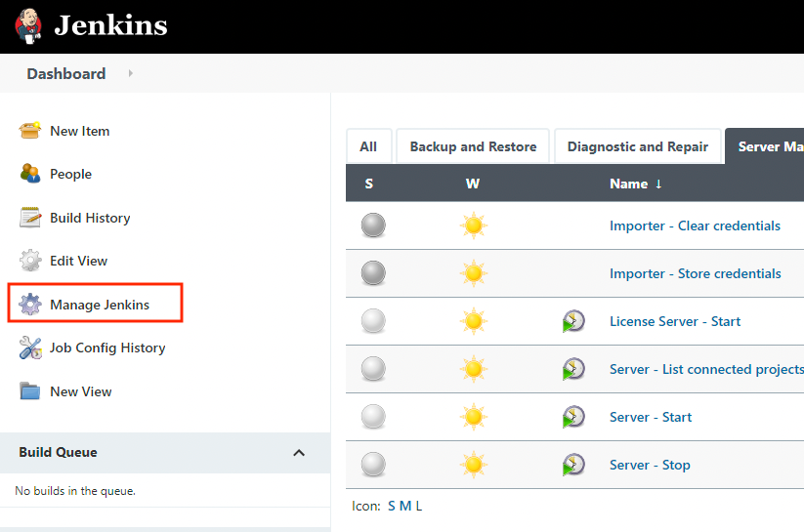Open the Manage Jenkins link
The image size is (804, 532).
click(100, 305)
